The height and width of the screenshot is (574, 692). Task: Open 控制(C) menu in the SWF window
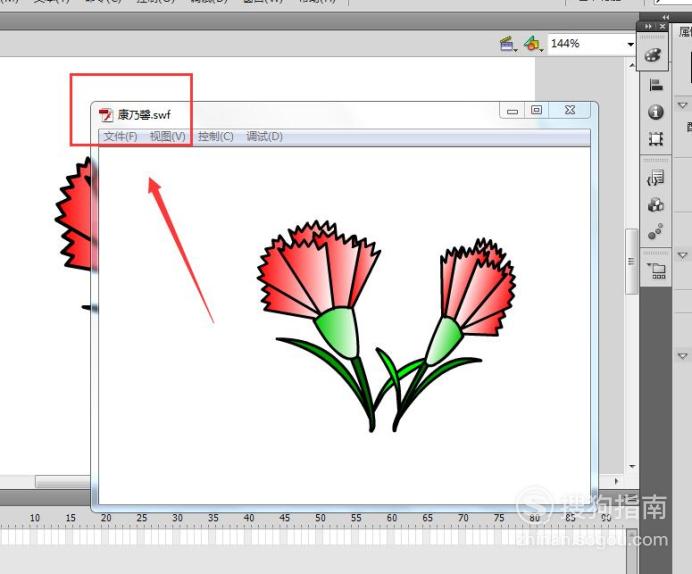215,136
